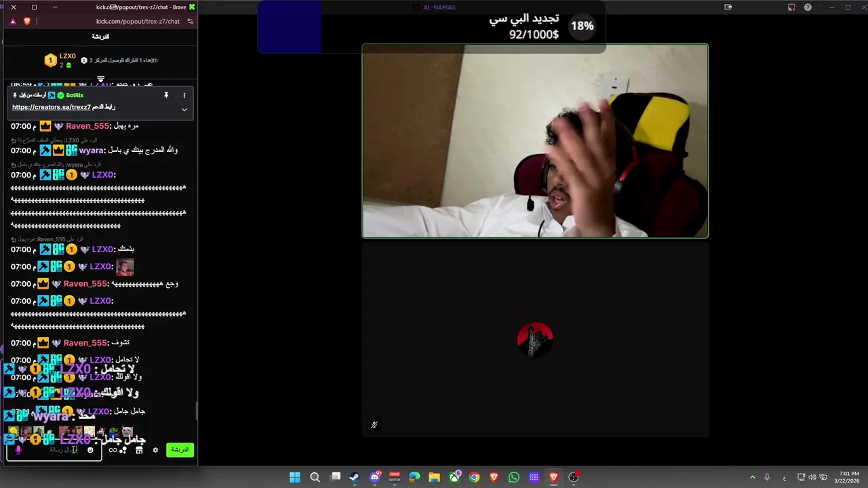Image resolution: width=868 pixels, height=488 pixels.
Task: Open the Brave Shields lion icon
Action: pyautogui.click(x=27, y=21)
